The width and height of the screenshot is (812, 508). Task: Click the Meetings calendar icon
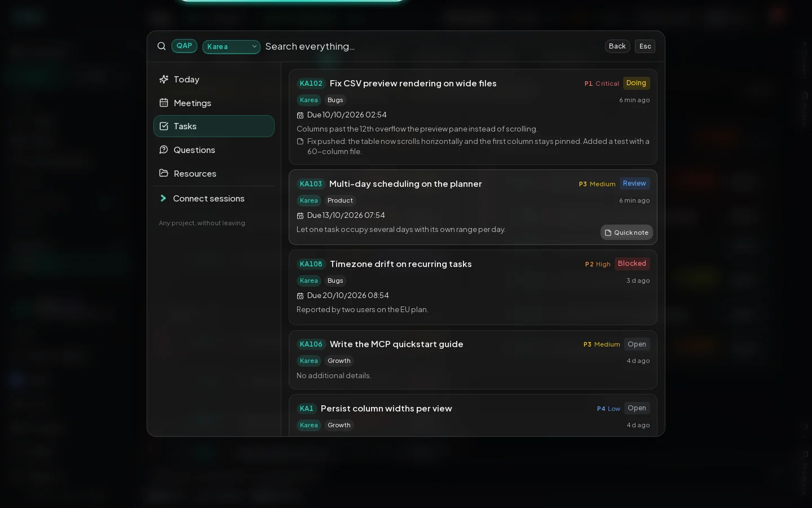(164, 103)
